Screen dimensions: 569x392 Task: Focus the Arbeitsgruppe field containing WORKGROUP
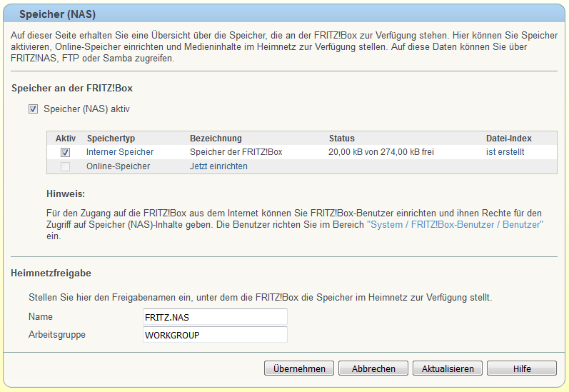click(x=215, y=335)
